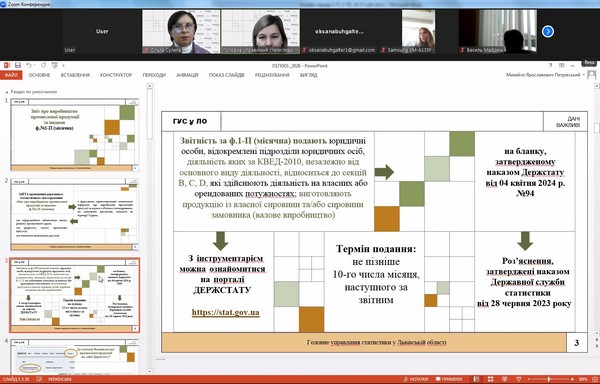Screen dimensions: 600x384
Task: Click Fit slide to current window icon
Action: [595, 379]
